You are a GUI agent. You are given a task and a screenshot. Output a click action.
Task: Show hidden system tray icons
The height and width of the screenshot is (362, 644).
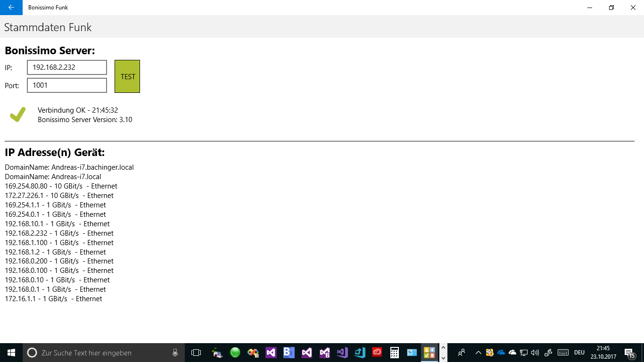(x=478, y=353)
